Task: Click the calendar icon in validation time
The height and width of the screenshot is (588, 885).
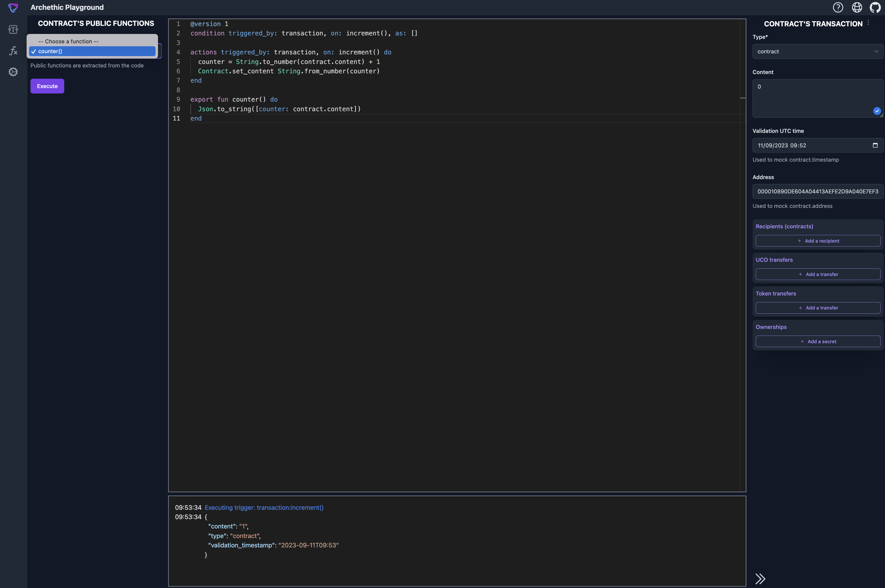Action: pyautogui.click(x=875, y=145)
